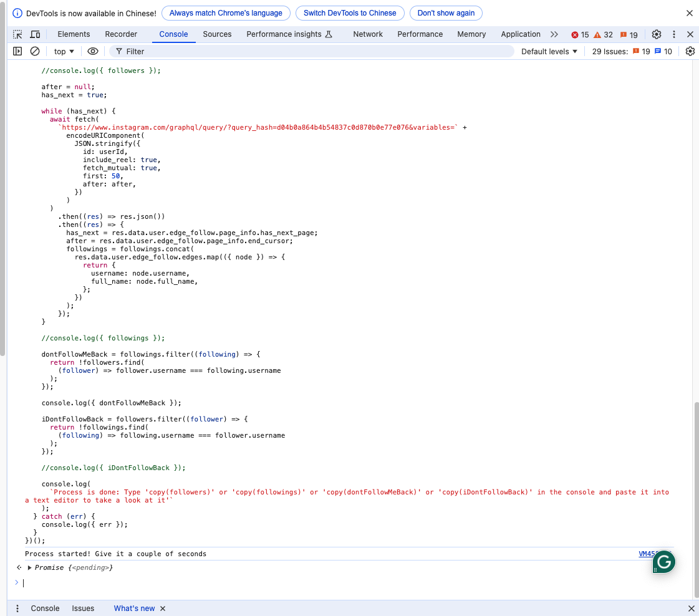Screen dimensions: 699x616
Task: Show the console sidebar
Action: point(17,51)
